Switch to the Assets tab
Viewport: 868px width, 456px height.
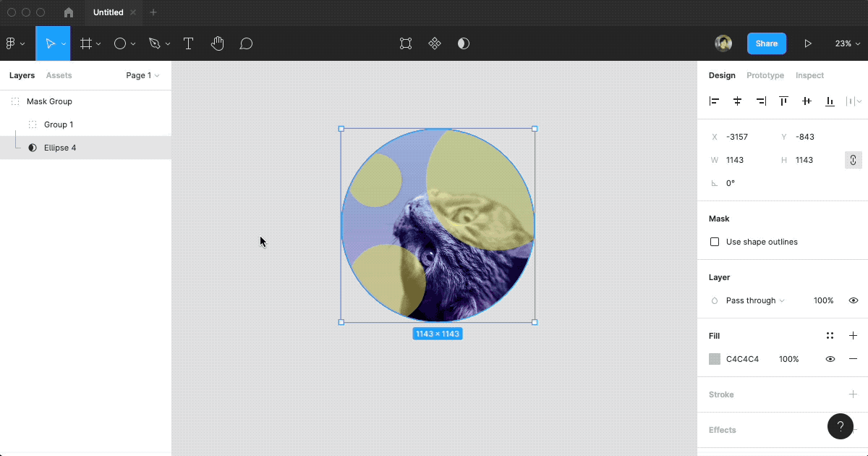pyautogui.click(x=59, y=75)
